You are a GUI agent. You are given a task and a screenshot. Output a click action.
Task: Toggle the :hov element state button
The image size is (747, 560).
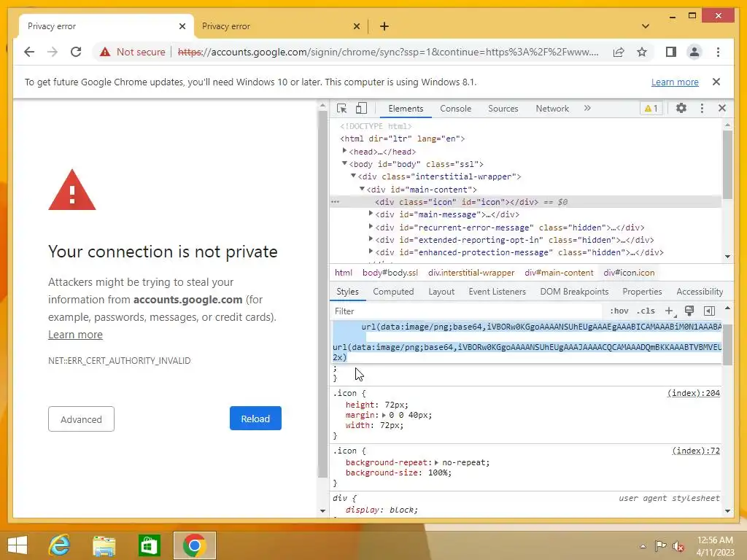tap(619, 311)
